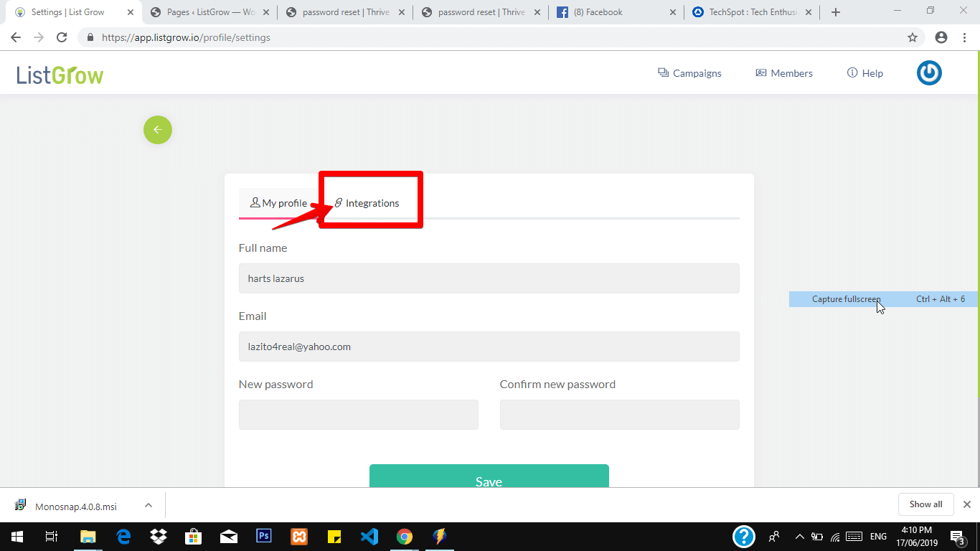
Task: Click Show all downloads button
Action: point(925,504)
